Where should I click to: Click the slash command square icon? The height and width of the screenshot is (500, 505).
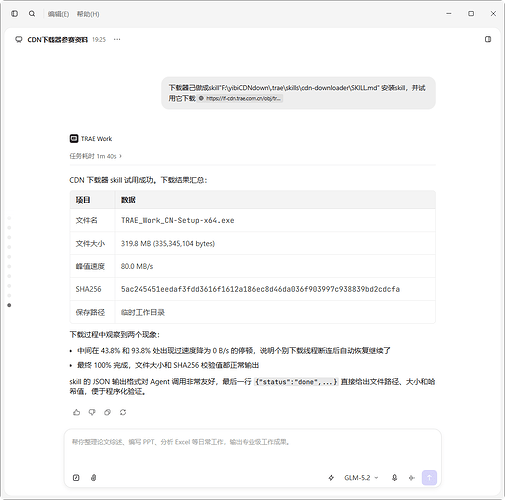coord(76,478)
